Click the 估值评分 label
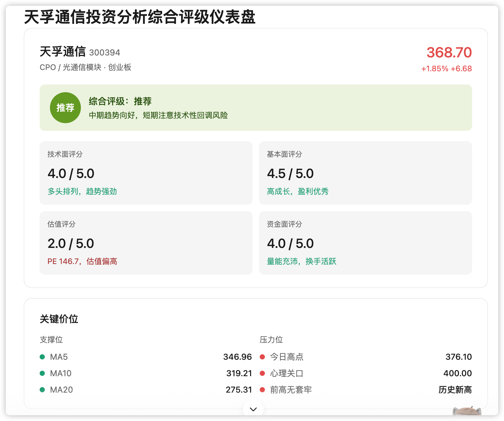Viewport: 504px width, 421px height. pos(62,224)
